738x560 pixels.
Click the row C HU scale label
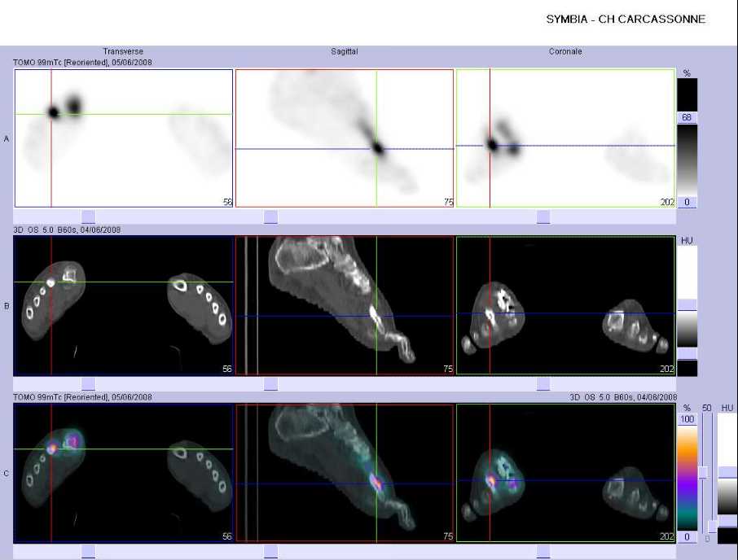[x=727, y=408]
